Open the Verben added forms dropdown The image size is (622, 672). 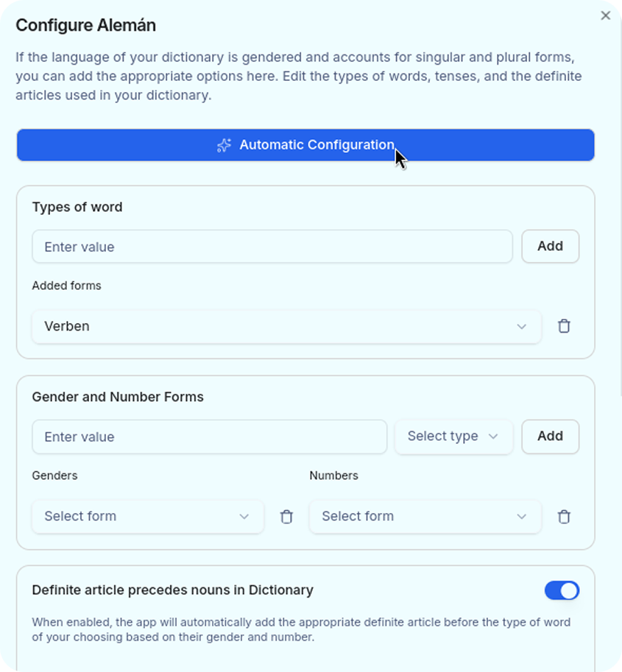pos(286,326)
